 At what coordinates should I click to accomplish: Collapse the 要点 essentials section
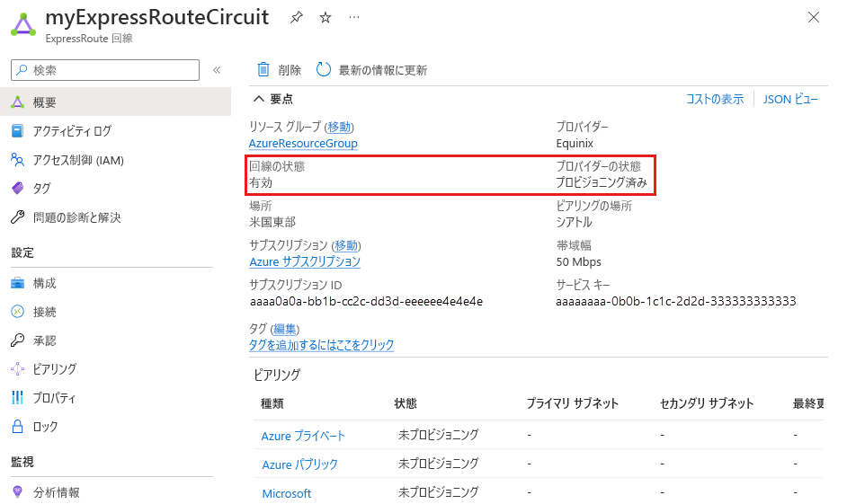point(259,99)
